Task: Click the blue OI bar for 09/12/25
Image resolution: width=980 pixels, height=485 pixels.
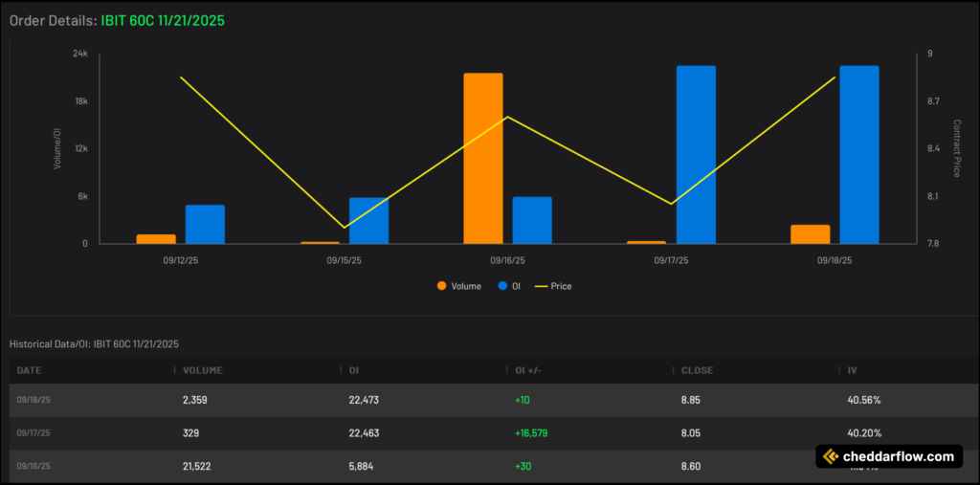Action: click(205, 225)
